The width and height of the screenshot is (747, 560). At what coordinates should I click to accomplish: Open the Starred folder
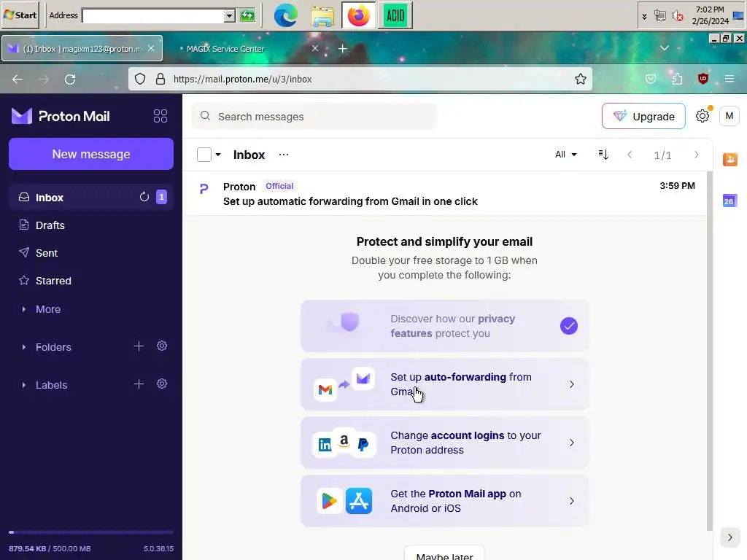(90, 281)
